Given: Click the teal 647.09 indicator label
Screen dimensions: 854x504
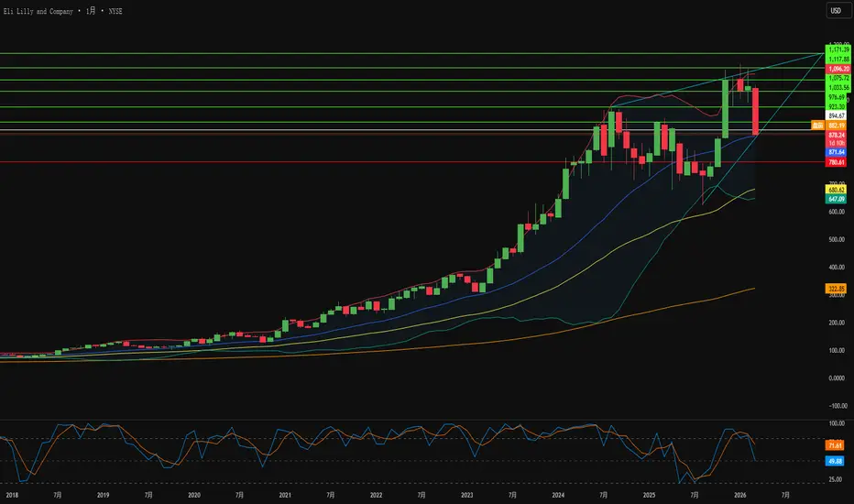Looking at the screenshot, I should pyautogui.click(x=837, y=199).
